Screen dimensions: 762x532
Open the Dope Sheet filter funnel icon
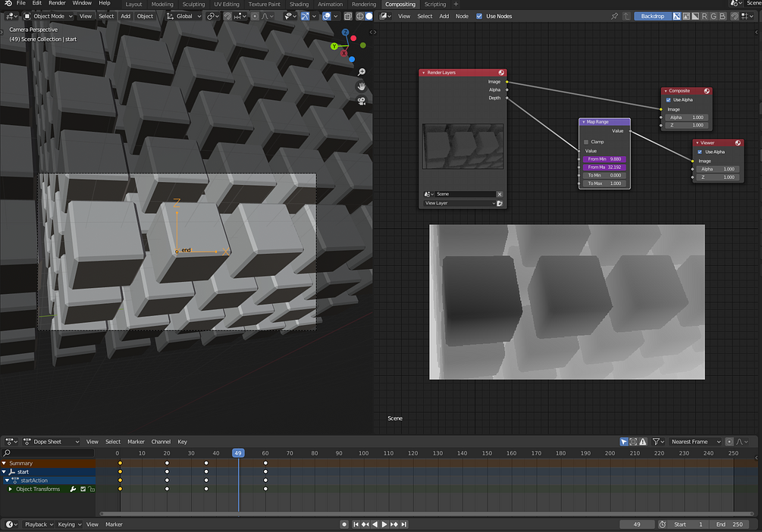pos(657,442)
